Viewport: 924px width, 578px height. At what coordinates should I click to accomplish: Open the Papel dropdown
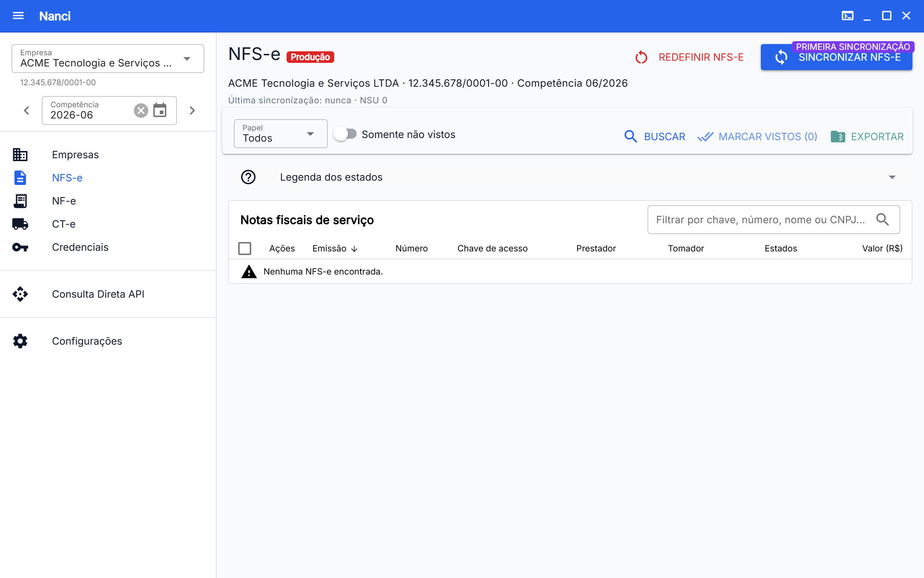point(281,133)
